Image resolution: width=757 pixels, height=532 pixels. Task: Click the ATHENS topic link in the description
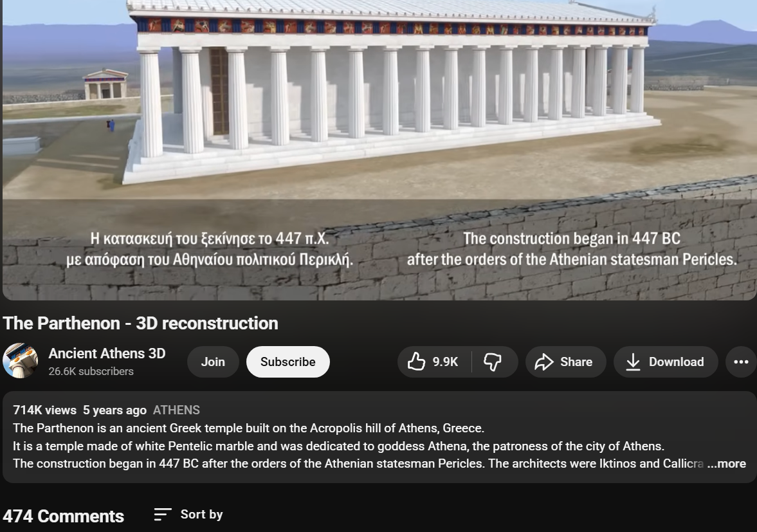pyautogui.click(x=176, y=410)
